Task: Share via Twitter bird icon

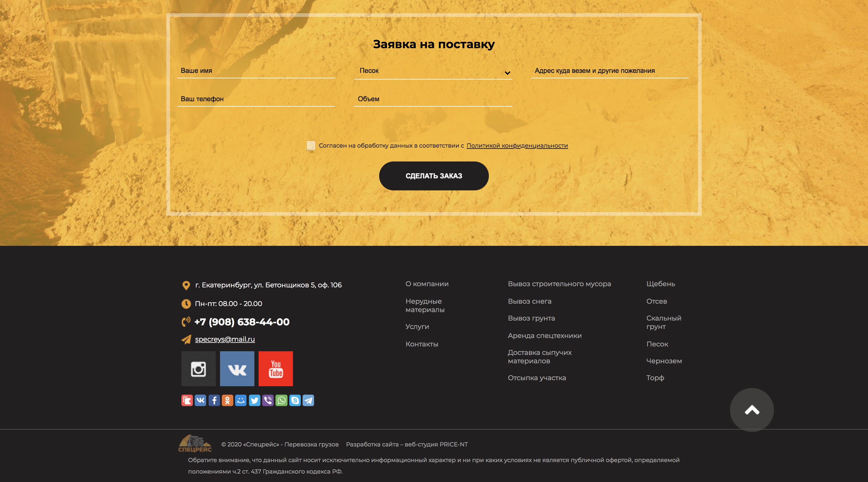Action: [254, 400]
